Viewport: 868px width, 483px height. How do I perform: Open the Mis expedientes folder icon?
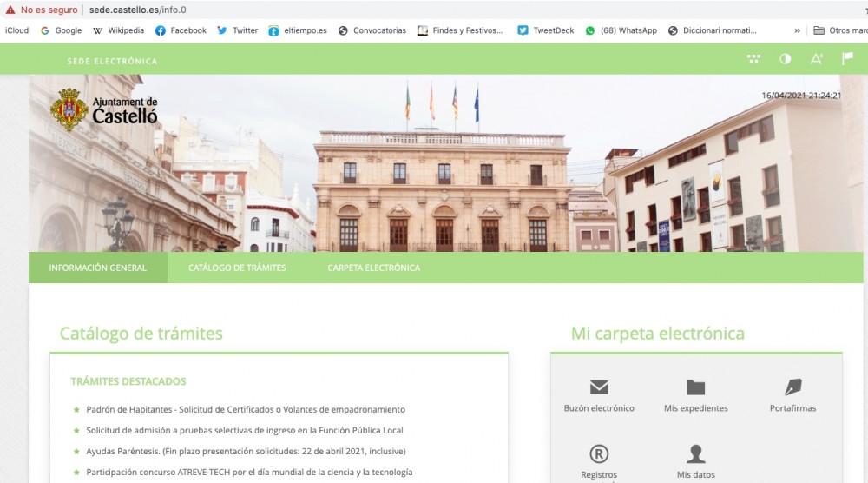695,387
